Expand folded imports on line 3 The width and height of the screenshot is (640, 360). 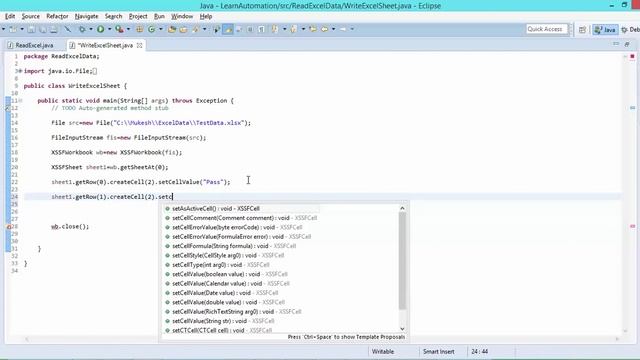(x=20, y=71)
